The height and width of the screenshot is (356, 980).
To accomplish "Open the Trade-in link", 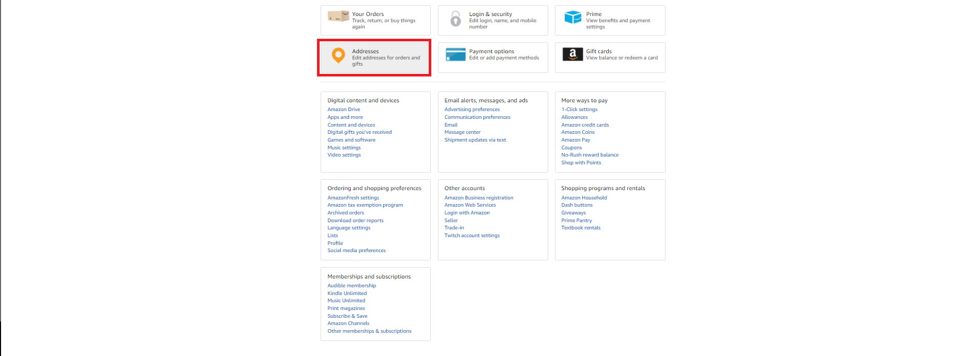I will [x=454, y=228].
